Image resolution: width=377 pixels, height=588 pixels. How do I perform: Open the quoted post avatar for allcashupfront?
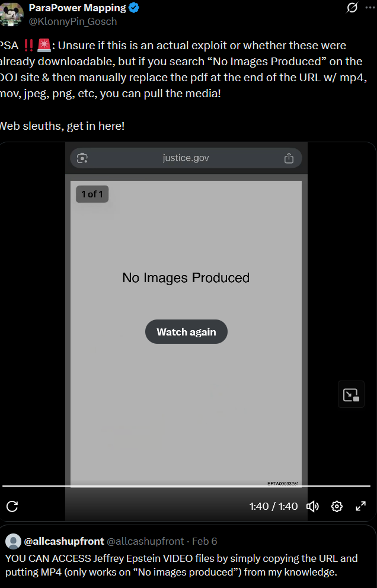coord(12,541)
